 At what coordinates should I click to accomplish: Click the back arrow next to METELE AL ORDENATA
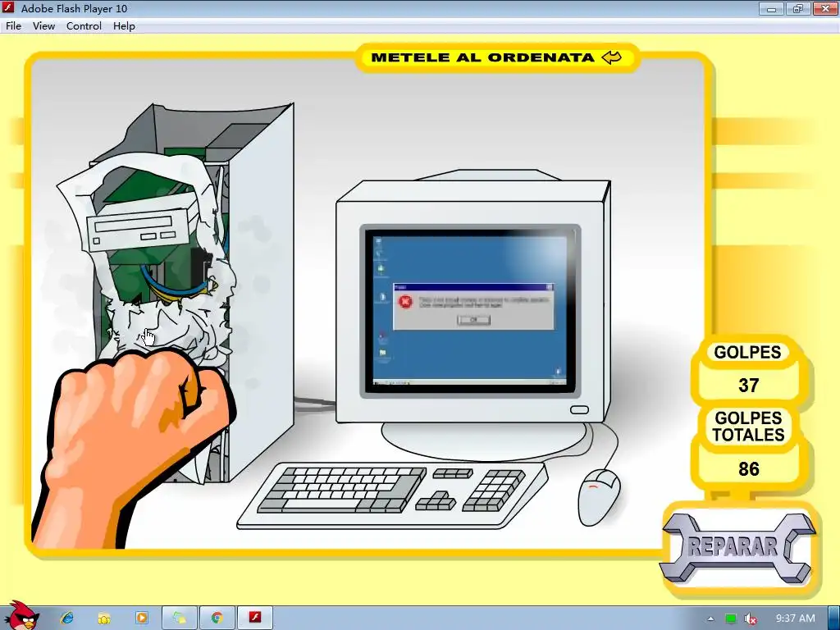(611, 57)
